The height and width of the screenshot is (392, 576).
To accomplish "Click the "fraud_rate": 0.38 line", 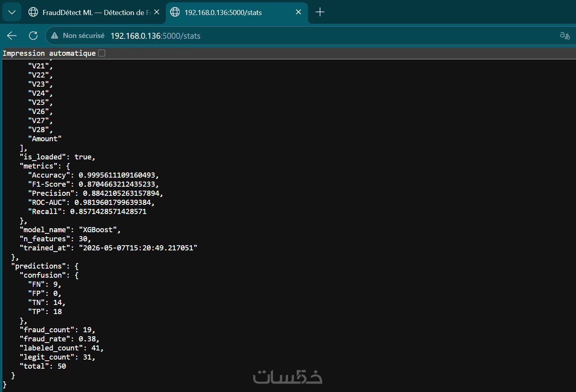I will coord(60,339).
